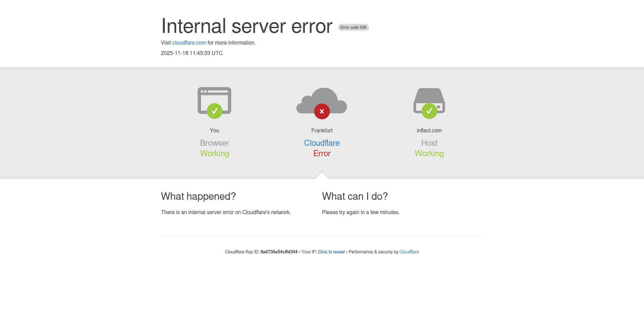
Task: Click to reveal your IP address
Action: click(331, 252)
